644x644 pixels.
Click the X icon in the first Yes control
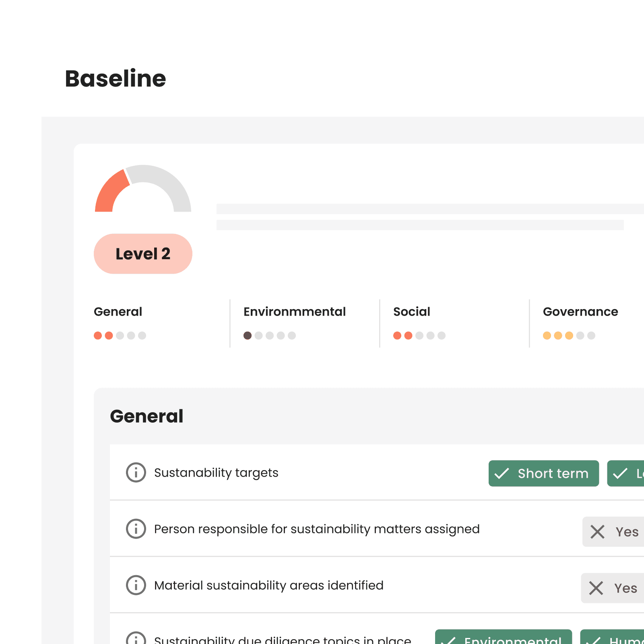coord(599,532)
